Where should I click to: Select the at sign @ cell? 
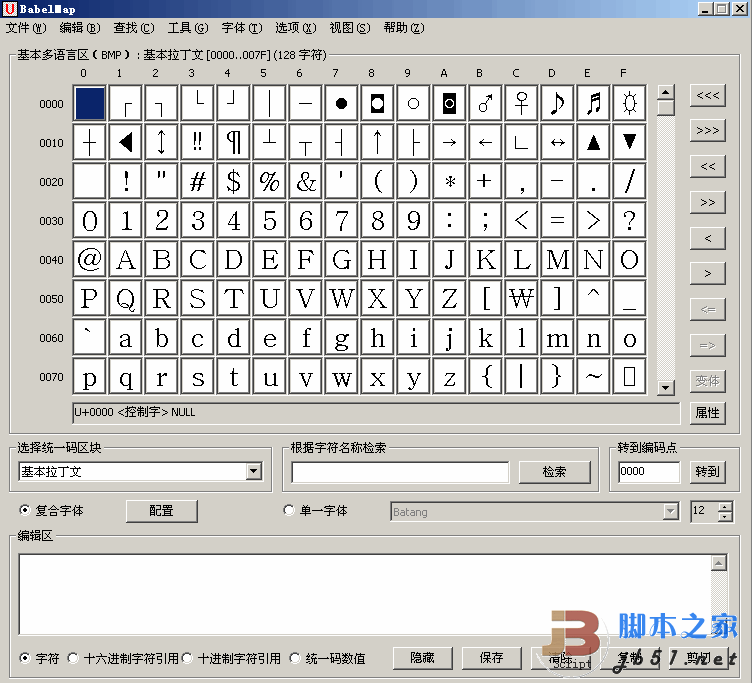pyautogui.click(x=90, y=259)
